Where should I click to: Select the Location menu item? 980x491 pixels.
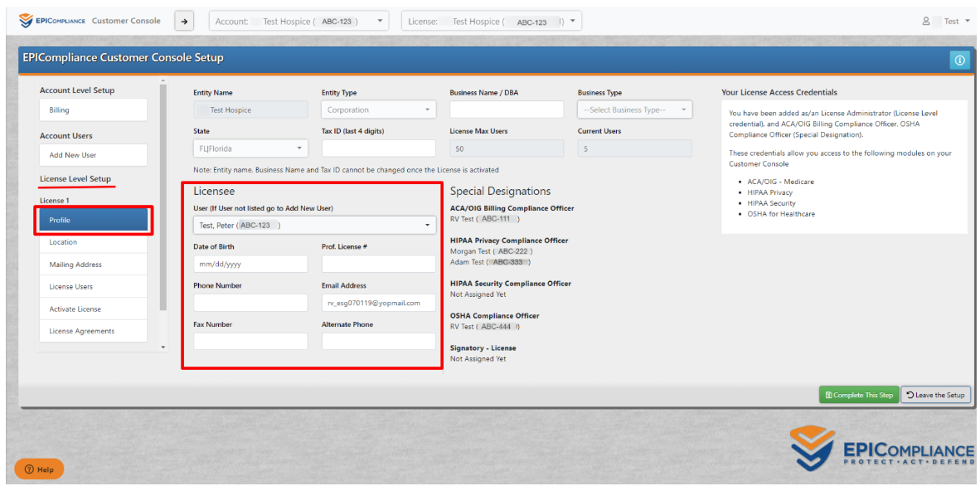93,242
